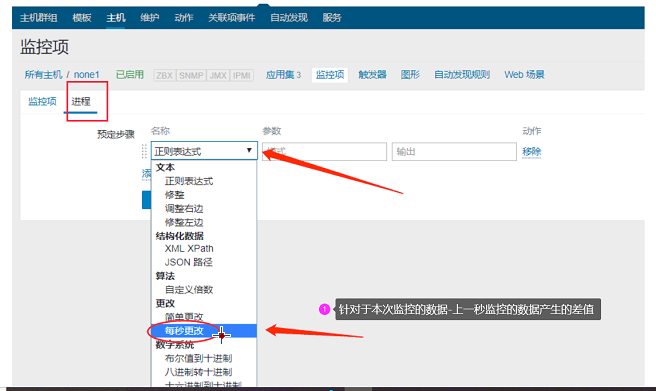Click the SNMP availability badge

(191, 75)
